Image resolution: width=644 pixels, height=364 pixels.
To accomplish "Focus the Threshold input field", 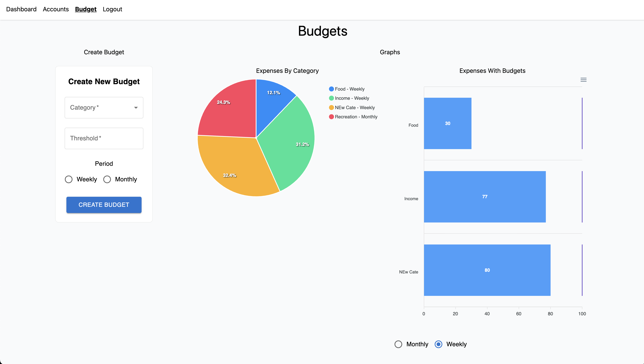I will (104, 138).
